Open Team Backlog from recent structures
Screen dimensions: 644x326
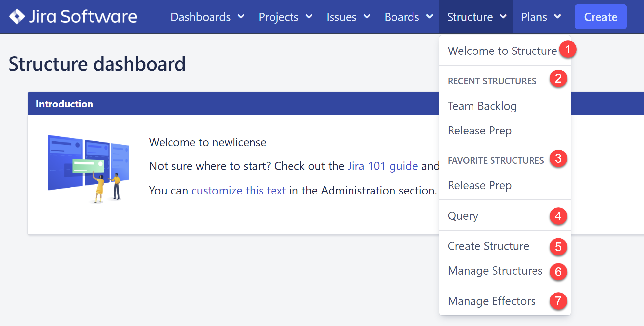point(482,106)
